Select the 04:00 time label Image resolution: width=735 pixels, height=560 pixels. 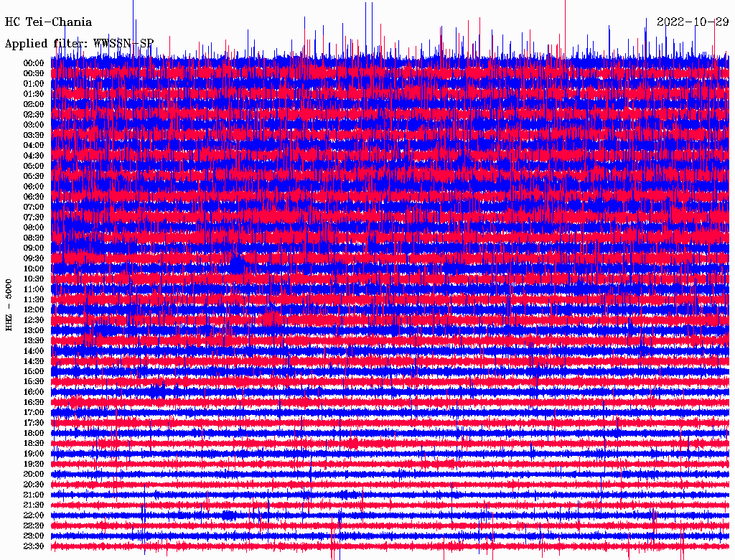[34, 146]
